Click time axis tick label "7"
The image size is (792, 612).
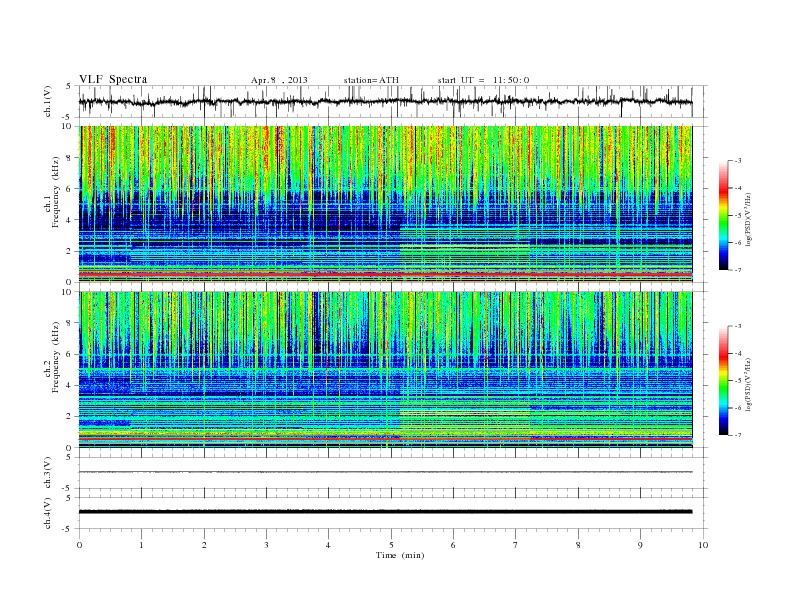515,545
